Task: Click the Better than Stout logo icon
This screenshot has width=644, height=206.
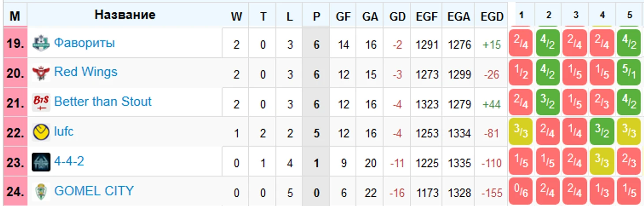Action: pos(41,102)
